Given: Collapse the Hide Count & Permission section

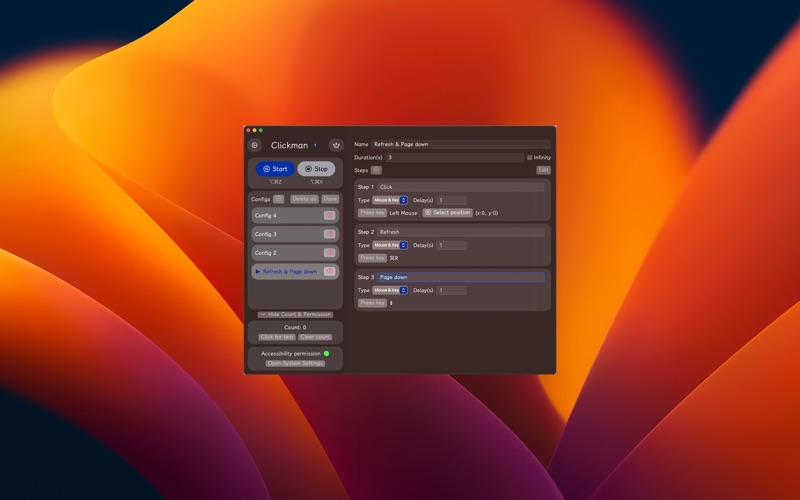Looking at the screenshot, I should pos(295,315).
